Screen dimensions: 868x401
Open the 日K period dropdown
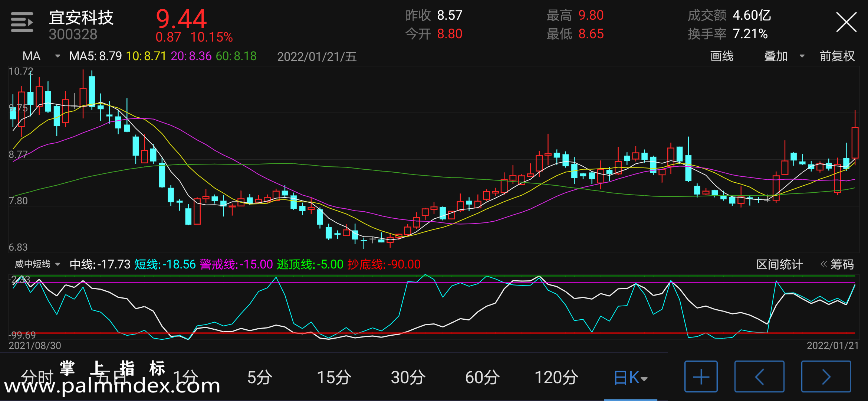click(631, 378)
